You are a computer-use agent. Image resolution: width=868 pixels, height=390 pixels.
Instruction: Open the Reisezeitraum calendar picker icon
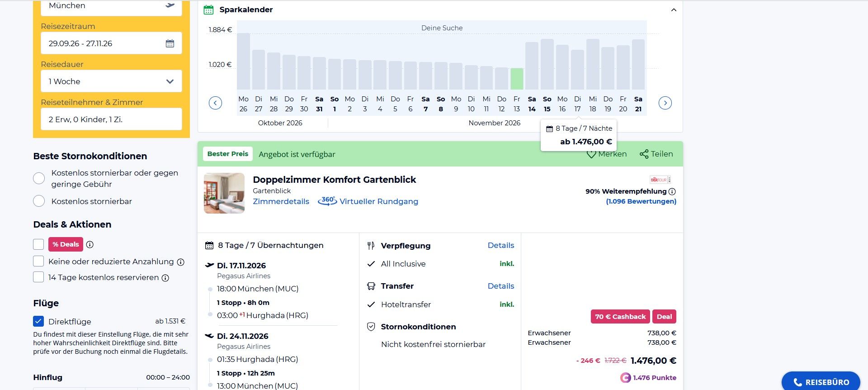pos(170,43)
